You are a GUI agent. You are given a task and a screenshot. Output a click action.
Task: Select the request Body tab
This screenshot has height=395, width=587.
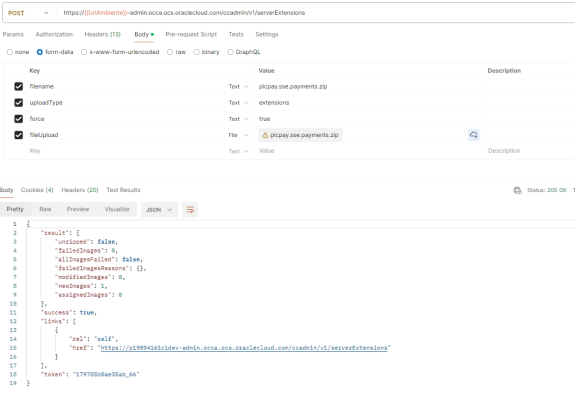pyautogui.click(x=144, y=34)
